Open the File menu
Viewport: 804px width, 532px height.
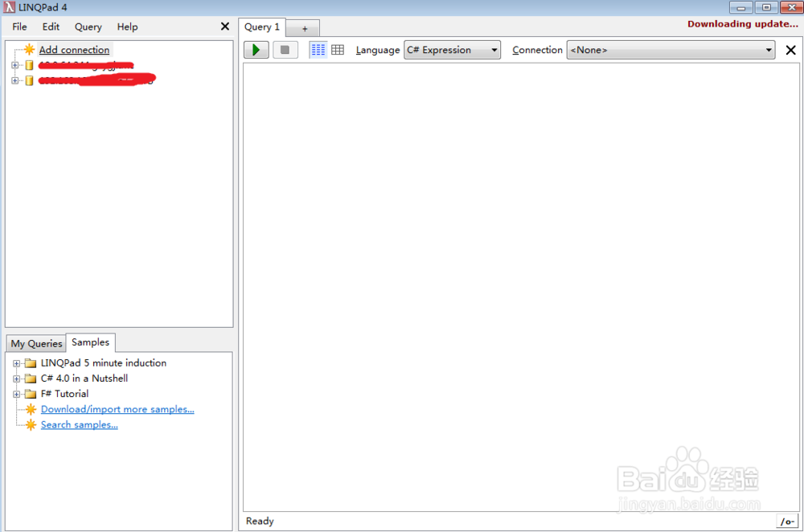pyautogui.click(x=19, y=27)
